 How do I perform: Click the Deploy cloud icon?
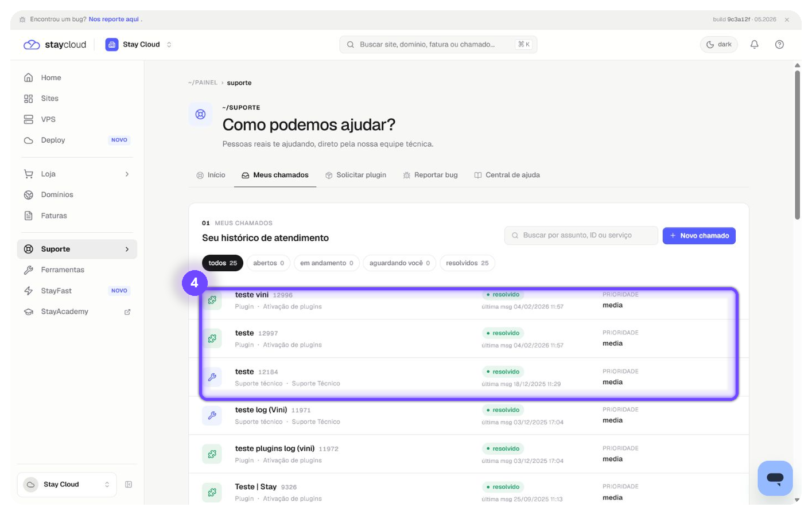click(x=28, y=140)
